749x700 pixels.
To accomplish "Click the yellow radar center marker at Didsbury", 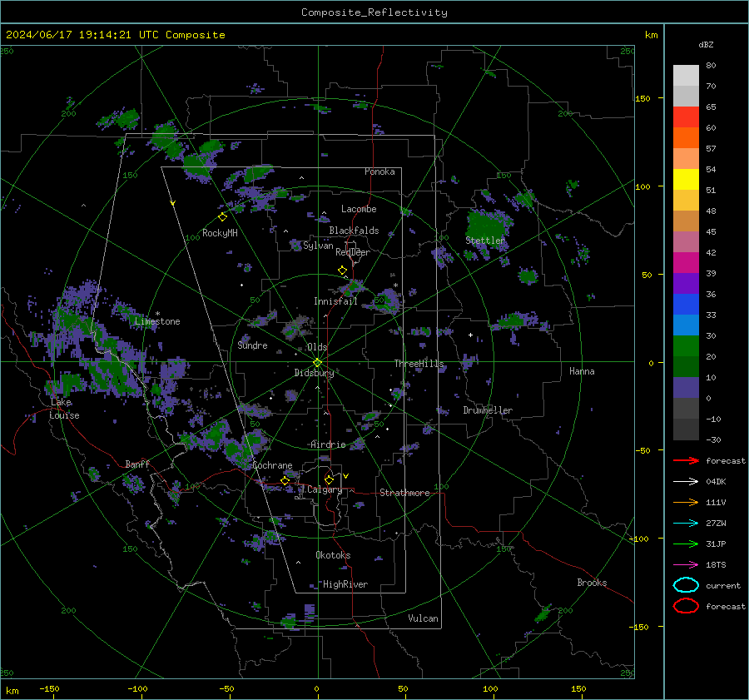I will (x=317, y=363).
